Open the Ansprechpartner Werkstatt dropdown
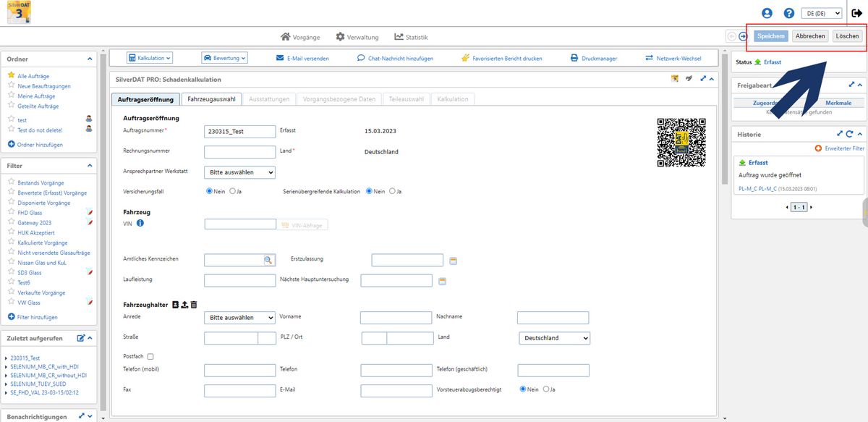This screenshot has height=422, width=868. tap(240, 172)
